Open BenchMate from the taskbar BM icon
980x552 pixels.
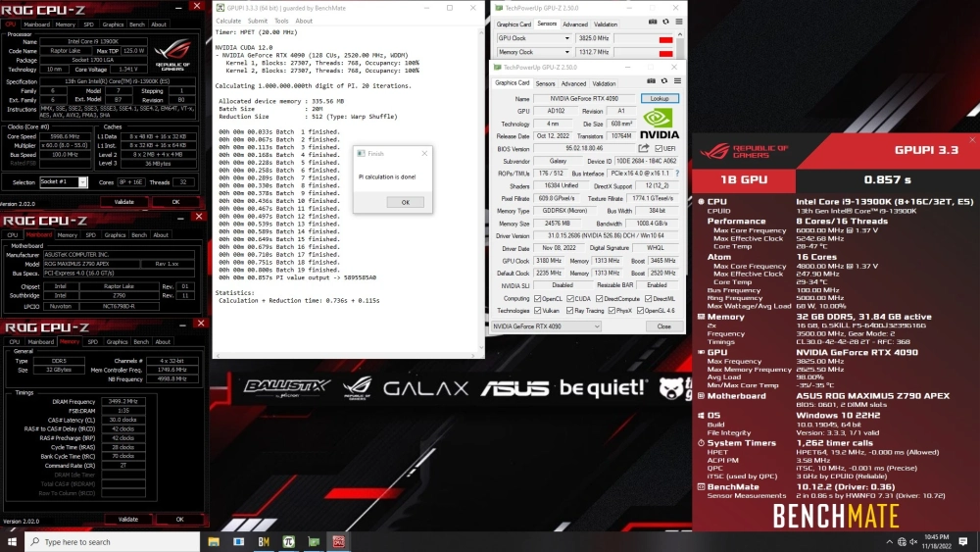[264, 541]
